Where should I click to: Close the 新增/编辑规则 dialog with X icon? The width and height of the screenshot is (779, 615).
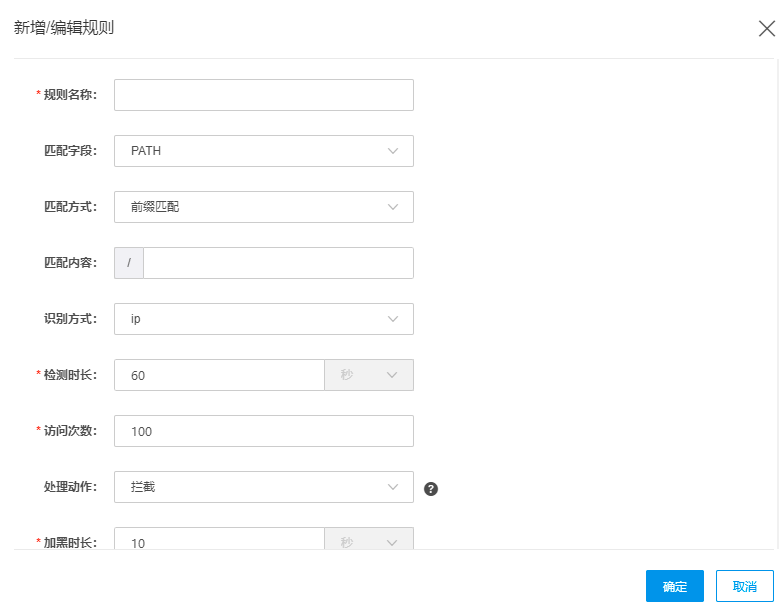point(767,28)
